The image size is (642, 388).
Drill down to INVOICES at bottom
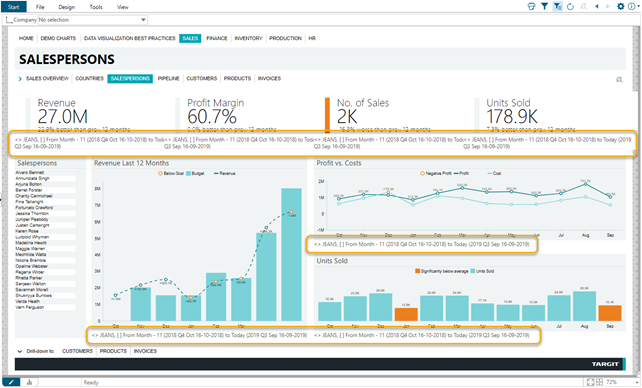tap(145, 351)
